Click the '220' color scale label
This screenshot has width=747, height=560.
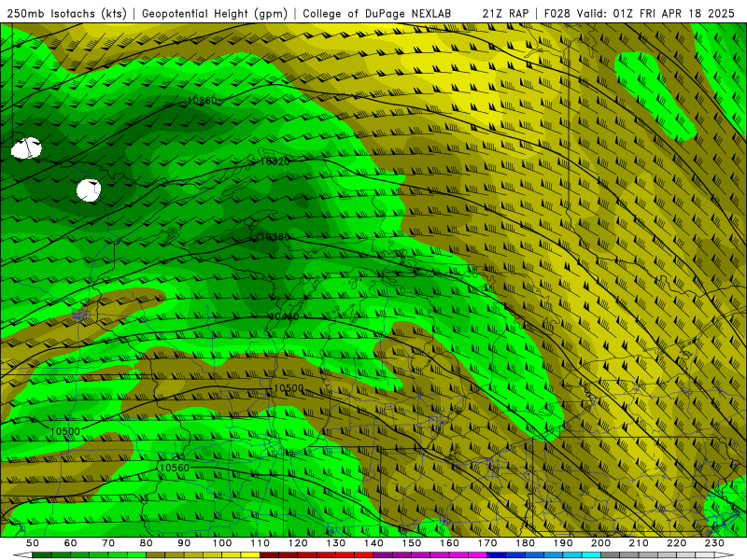pyautogui.click(x=676, y=543)
